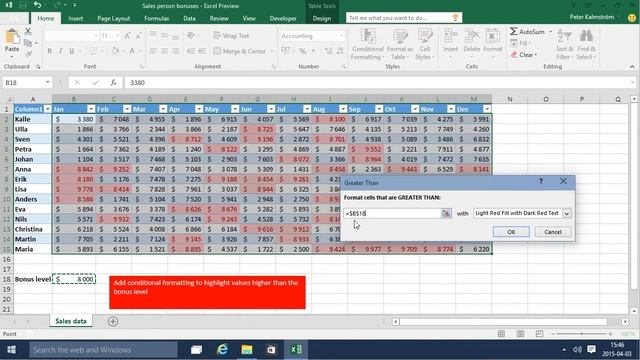Open the font size dropdown
The width and height of the screenshot is (640, 360).
pos(118,36)
